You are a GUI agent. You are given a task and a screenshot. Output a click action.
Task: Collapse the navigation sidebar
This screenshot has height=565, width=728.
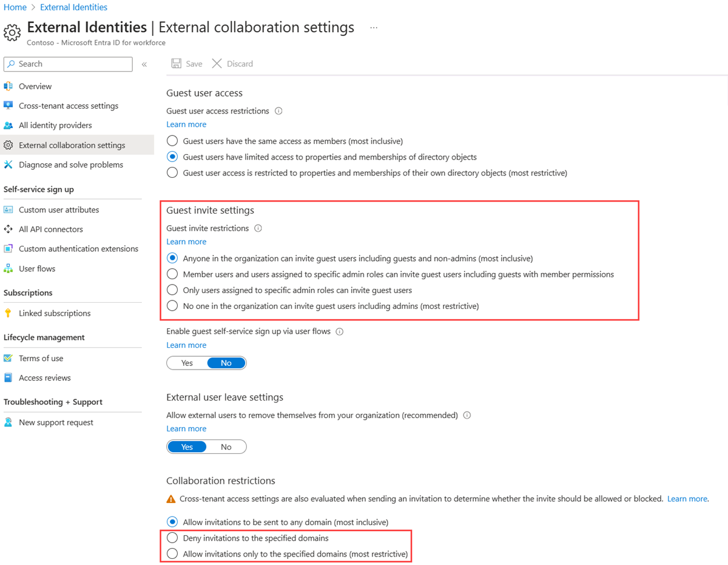[144, 64]
